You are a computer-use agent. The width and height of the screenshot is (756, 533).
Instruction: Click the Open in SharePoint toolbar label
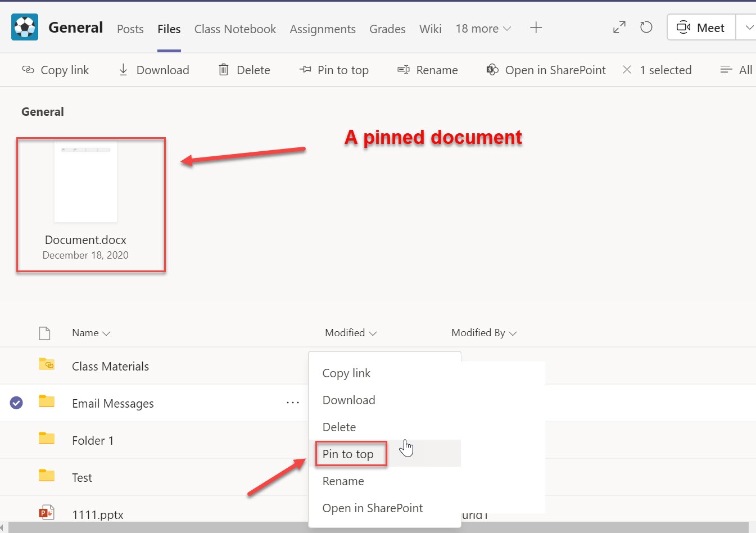point(555,70)
